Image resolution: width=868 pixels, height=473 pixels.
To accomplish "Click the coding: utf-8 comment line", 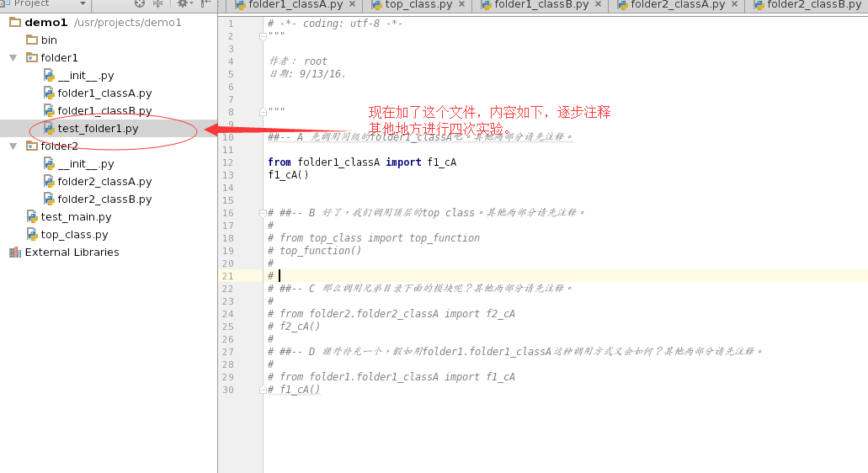I will click(335, 24).
